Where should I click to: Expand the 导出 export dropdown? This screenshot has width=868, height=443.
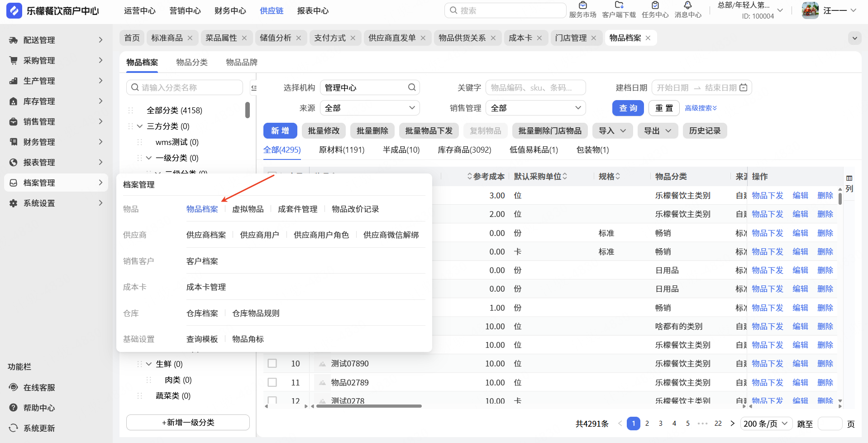658,131
